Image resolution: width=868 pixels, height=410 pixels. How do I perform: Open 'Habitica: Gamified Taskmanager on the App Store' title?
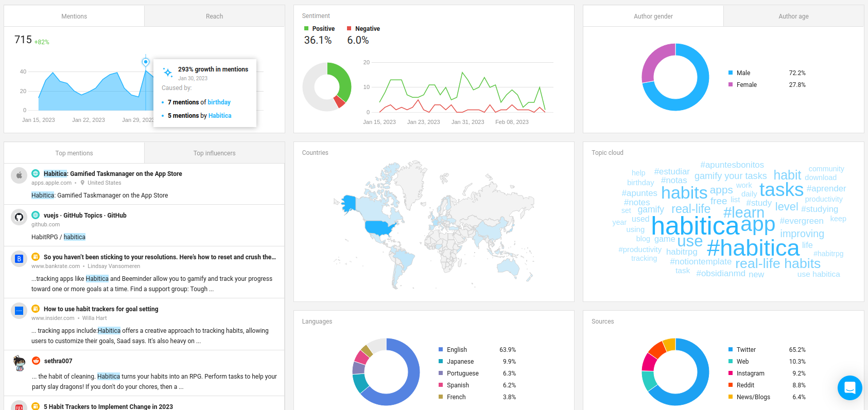(x=113, y=173)
